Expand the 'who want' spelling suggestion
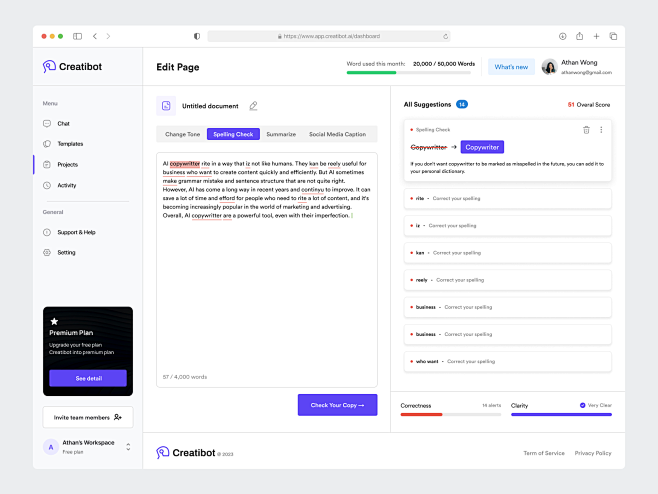The height and width of the screenshot is (494, 658). coord(507,361)
